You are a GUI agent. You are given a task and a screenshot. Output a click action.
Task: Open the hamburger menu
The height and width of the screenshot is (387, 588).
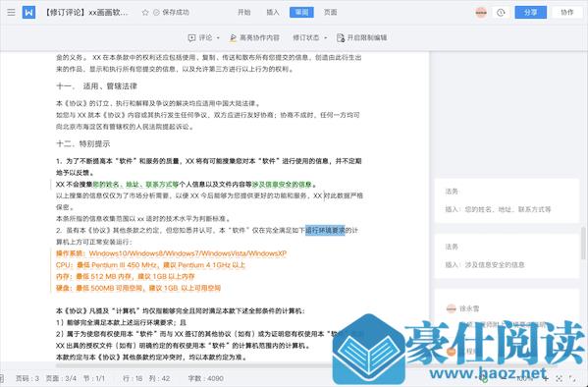click(x=11, y=13)
